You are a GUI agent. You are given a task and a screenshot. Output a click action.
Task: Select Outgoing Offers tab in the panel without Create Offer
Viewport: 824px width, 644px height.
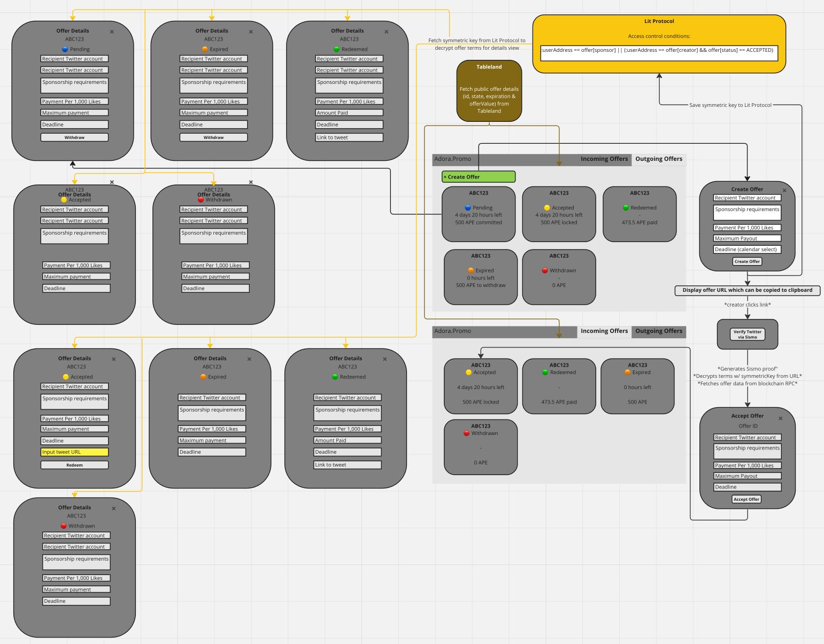659,331
